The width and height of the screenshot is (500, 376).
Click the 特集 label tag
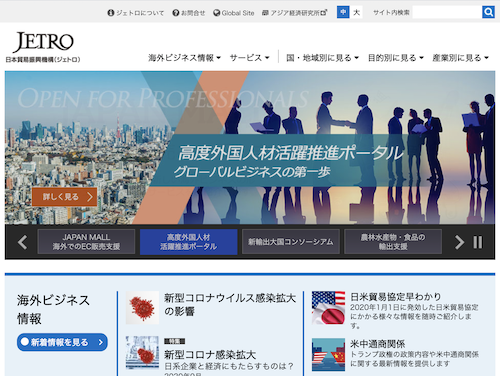[174, 341]
